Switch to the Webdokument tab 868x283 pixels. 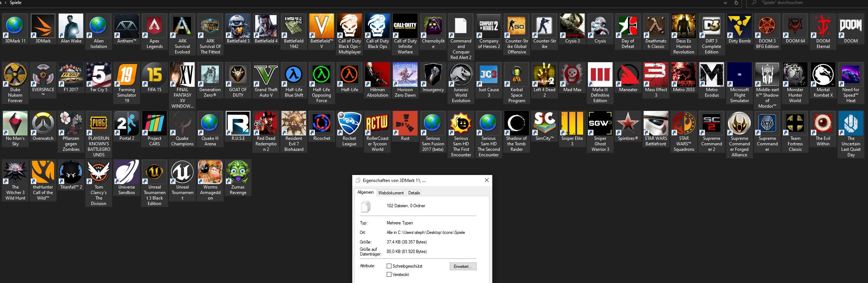point(391,193)
